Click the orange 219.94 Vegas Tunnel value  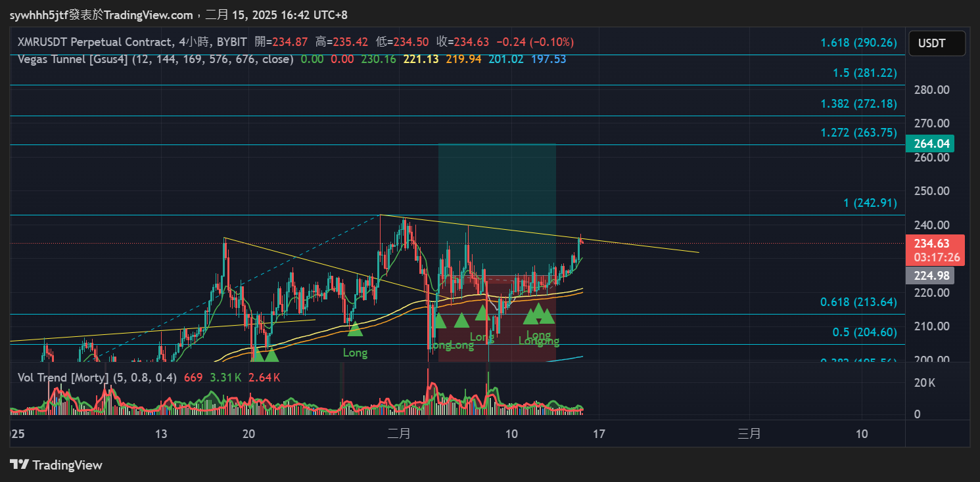click(463, 59)
